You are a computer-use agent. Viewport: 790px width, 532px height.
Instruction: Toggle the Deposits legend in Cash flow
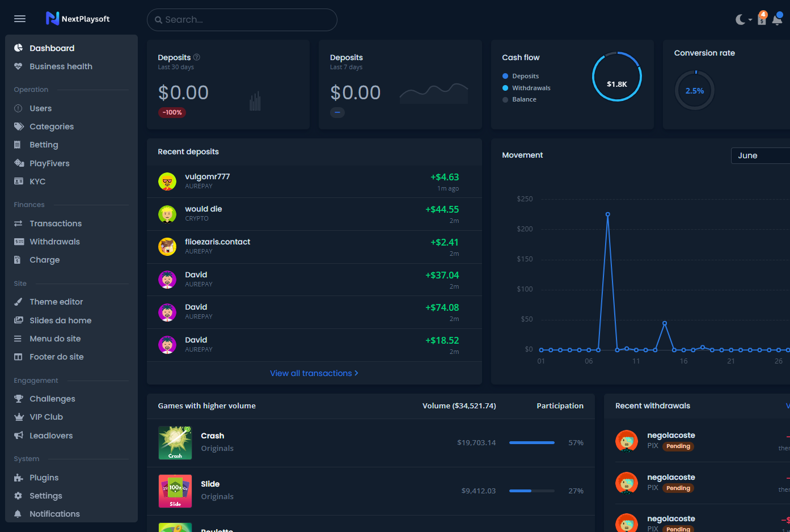(521, 76)
